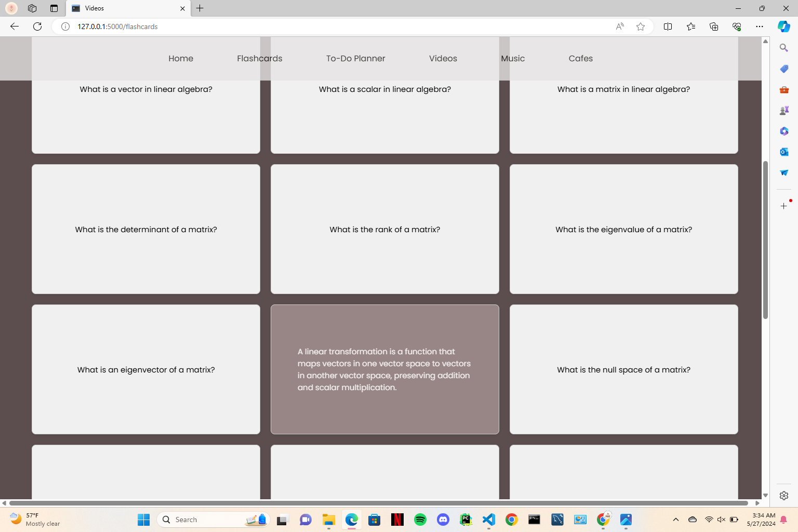This screenshot has height=532, width=798.
Task: Open sidebar Search icon
Action: click(x=784, y=48)
